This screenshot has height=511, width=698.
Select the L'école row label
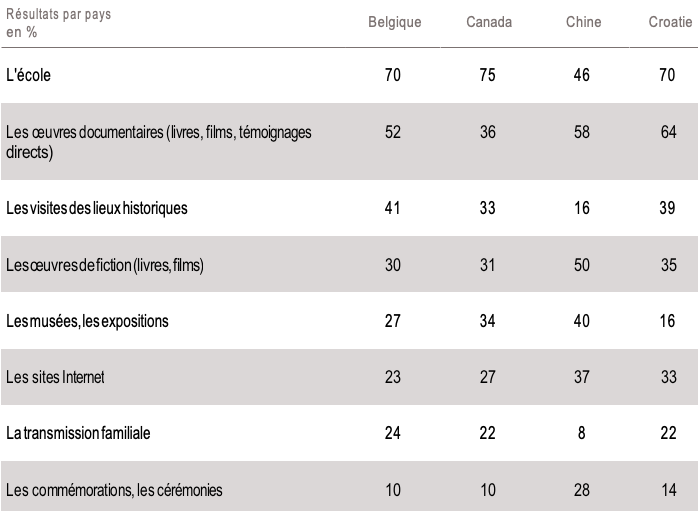[x=30, y=75]
